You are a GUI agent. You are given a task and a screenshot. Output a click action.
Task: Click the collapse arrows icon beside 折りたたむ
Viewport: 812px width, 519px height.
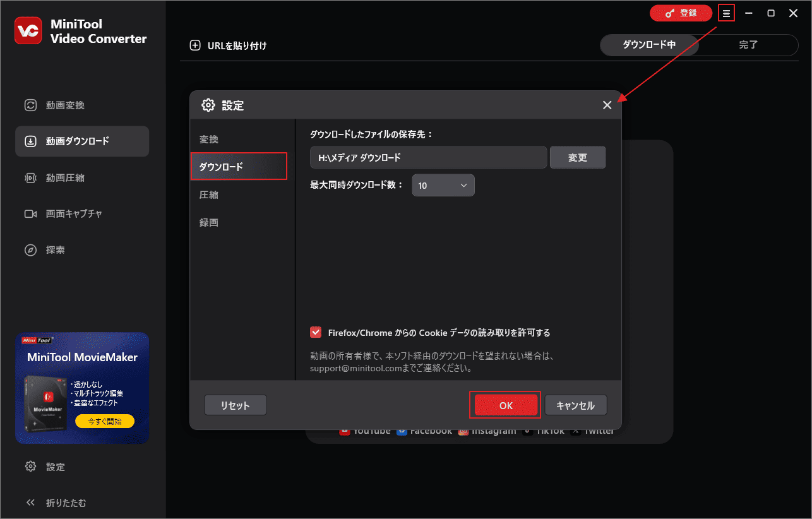(x=30, y=503)
